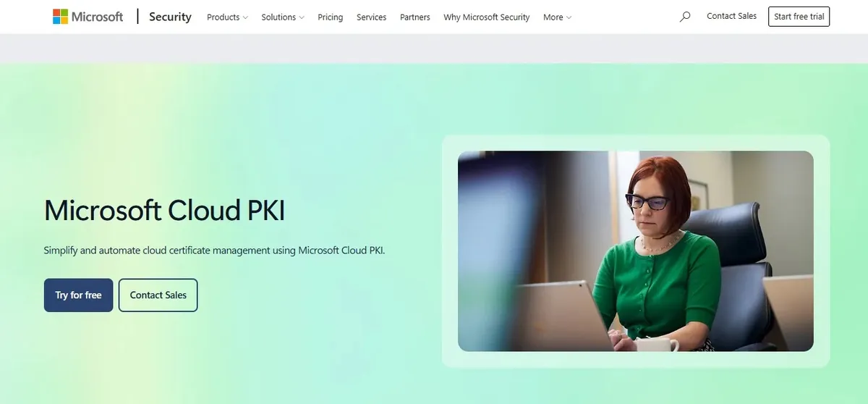Image resolution: width=868 pixels, height=404 pixels.
Task: Open the More dropdown menu
Action: (557, 17)
